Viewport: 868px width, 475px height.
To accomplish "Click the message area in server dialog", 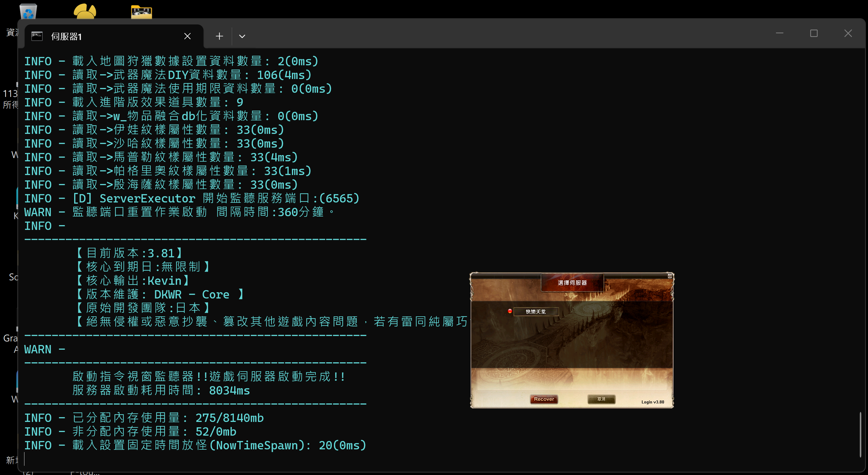I will click(572, 380).
